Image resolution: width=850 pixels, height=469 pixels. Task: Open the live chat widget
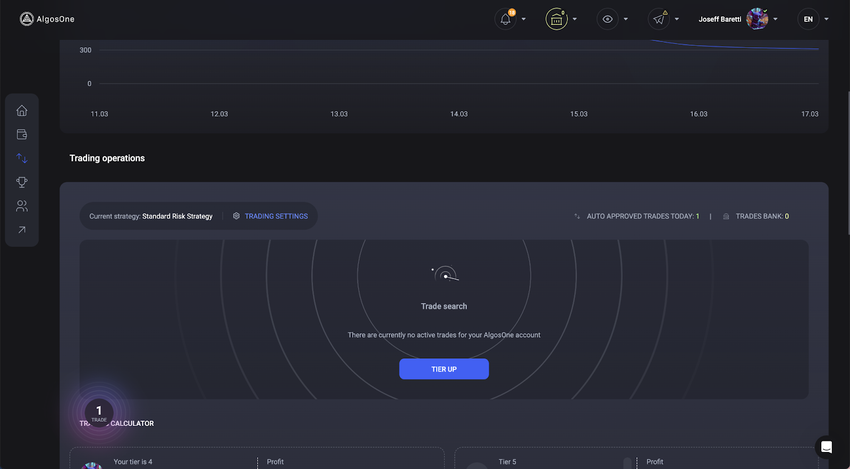coord(825,446)
